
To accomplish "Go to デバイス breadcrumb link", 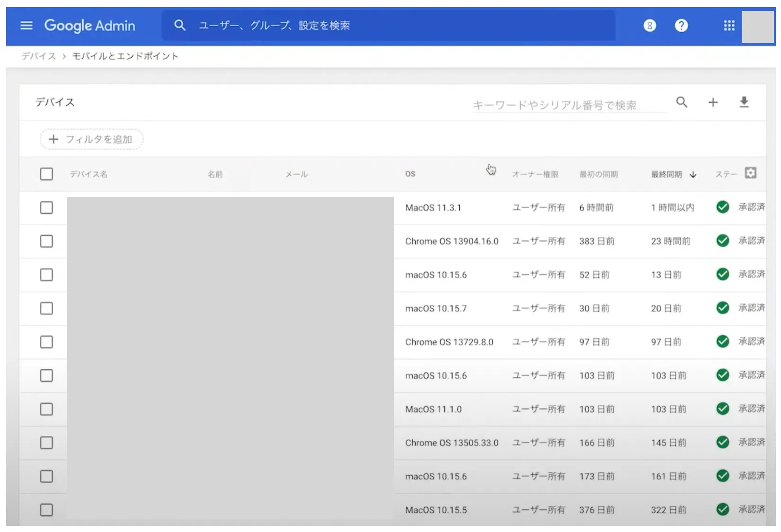I will (39, 56).
